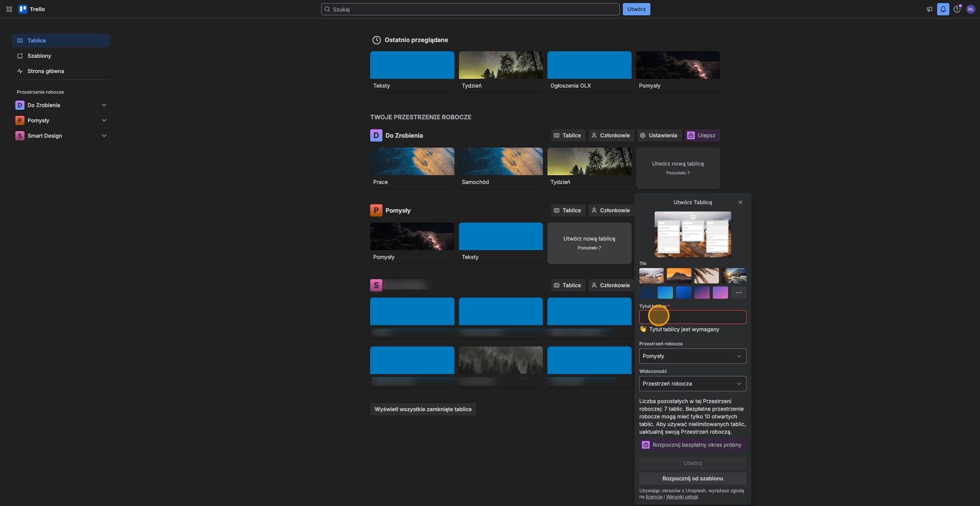
Task: Click the P icon of Pomysły in sidebar
Action: point(20,120)
